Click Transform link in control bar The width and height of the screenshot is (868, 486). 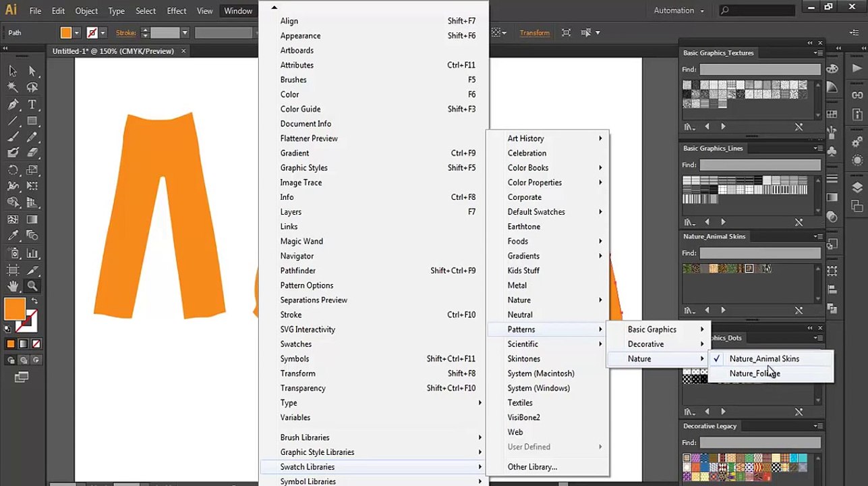tap(534, 32)
